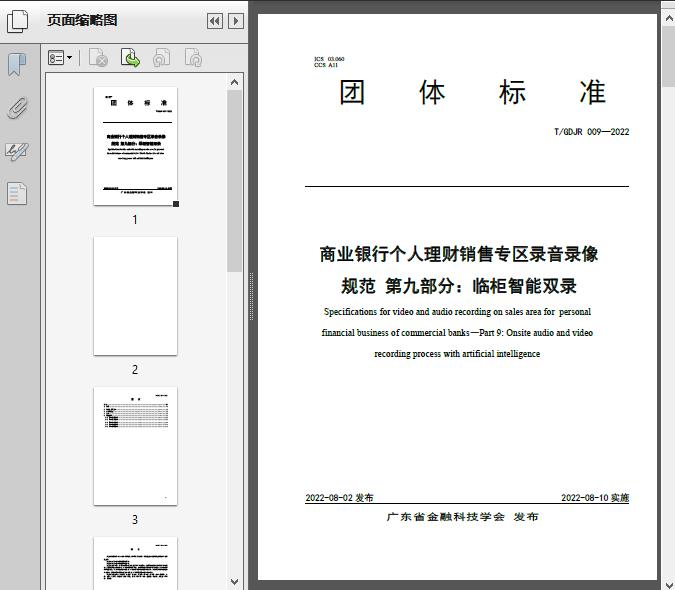Select the page 4 thumbnail at the bottom
This screenshot has height=590, width=675.
[x=135, y=562]
